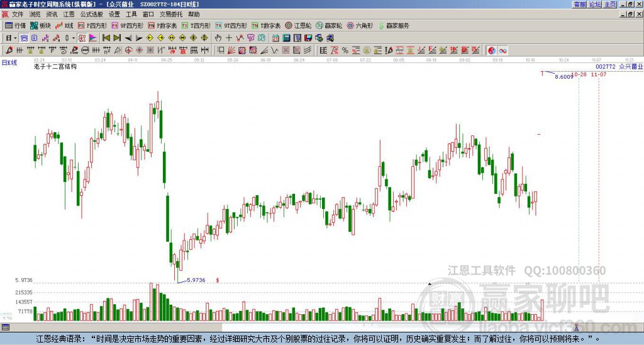Screen dimensions: 644x345
Task: Open the 公式选股 menu
Action: pos(92,14)
